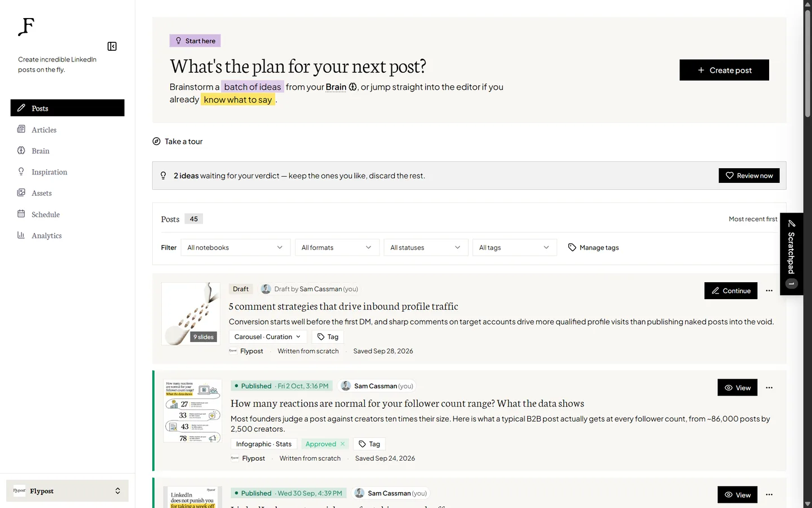
Task: Open more options for the Draft post
Action: tap(769, 291)
